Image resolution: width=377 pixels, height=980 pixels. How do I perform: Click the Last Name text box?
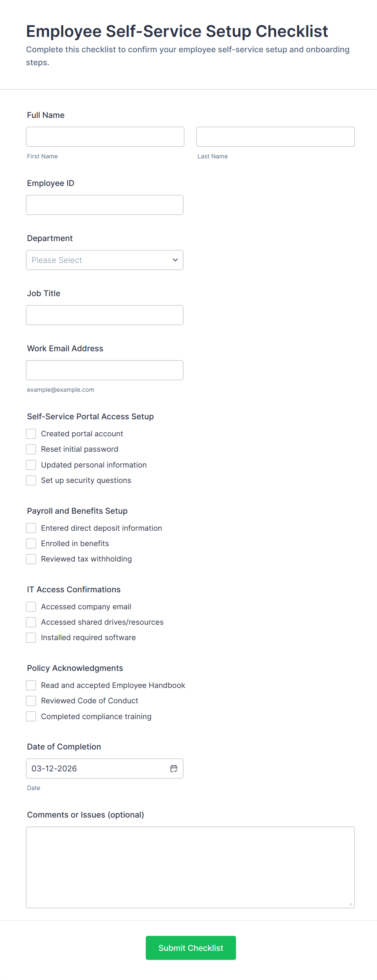click(x=275, y=137)
